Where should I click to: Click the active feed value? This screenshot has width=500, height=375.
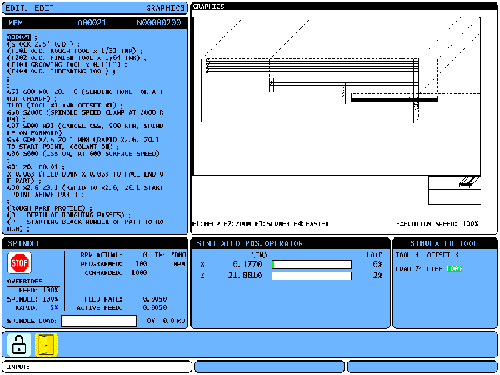coord(155,307)
